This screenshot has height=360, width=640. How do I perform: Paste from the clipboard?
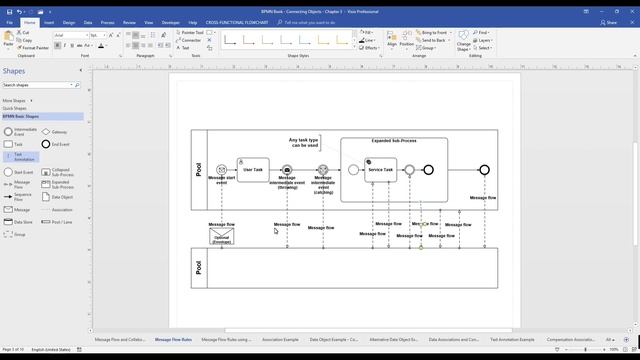8,40
